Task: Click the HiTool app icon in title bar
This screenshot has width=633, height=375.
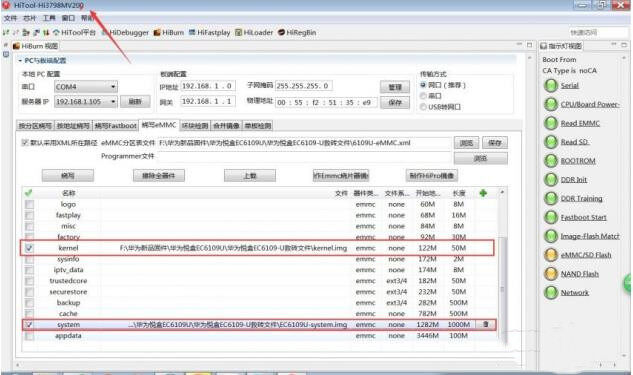Action: pyautogui.click(x=6, y=5)
